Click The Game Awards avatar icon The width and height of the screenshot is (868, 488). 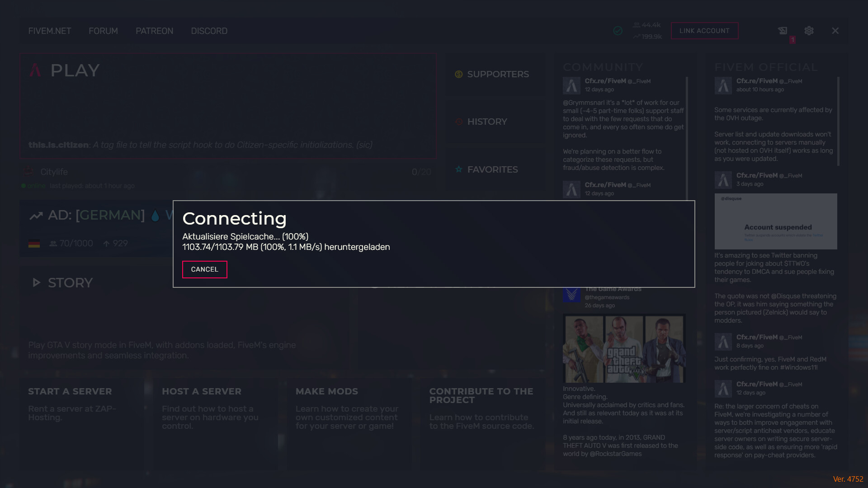(571, 296)
